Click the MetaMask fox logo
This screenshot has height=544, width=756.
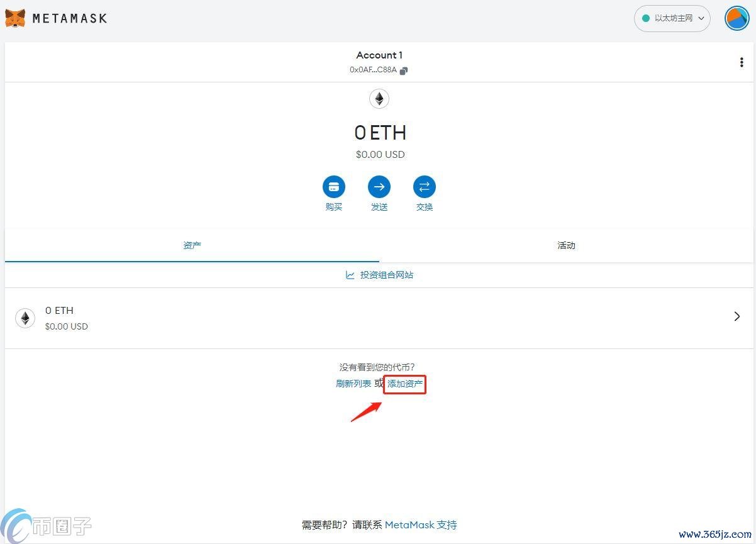[x=15, y=18]
